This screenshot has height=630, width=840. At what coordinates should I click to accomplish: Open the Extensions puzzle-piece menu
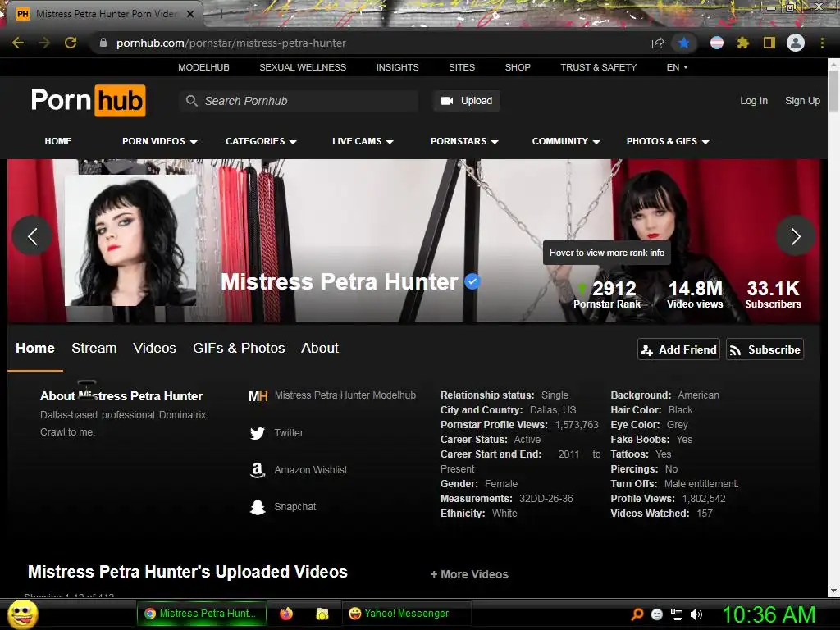[x=742, y=43]
